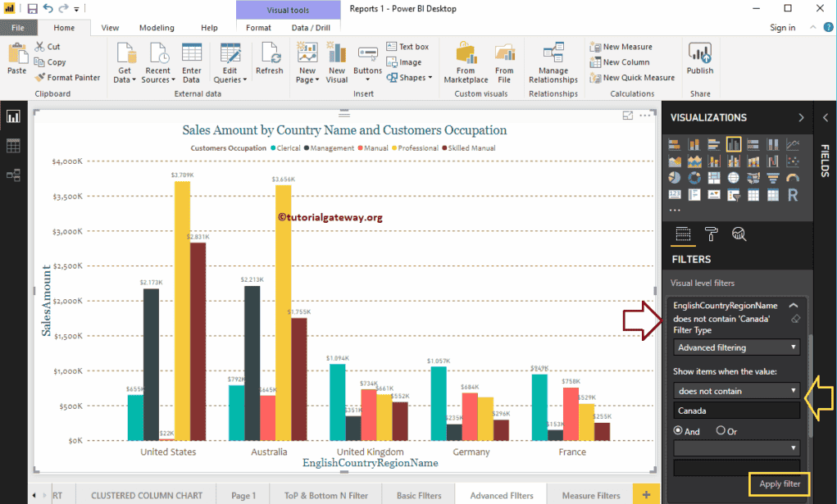This screenshot has width=837, height=504.
Task: Collapse the EnglishCountryRegionName filter card
Action: [793, 306]
